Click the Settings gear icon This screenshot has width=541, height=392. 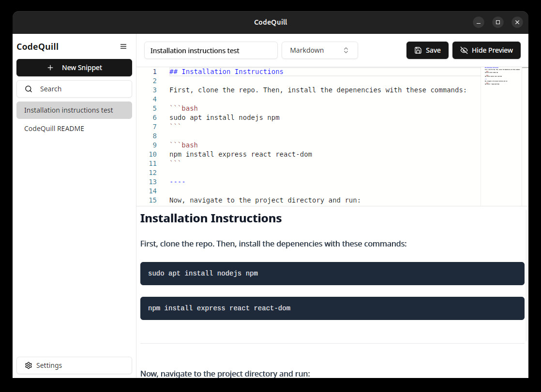pos(29,365)
